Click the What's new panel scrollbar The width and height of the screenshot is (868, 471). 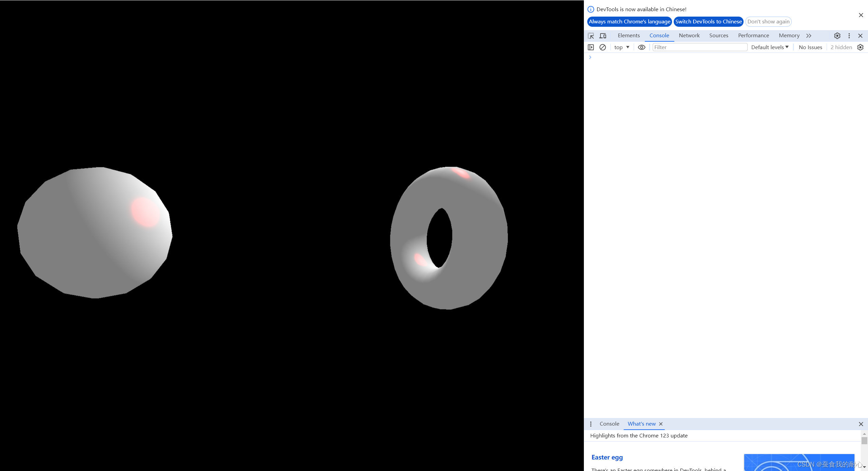(864, 441)
